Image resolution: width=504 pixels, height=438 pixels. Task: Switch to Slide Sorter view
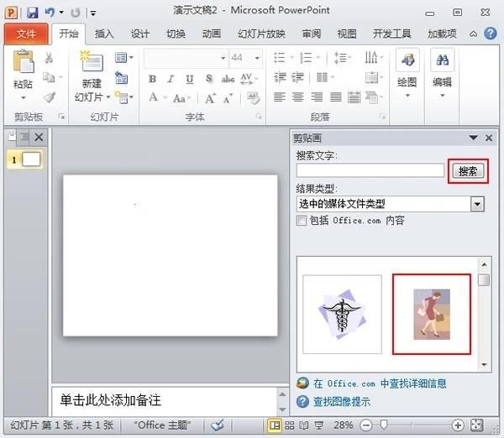289,425
